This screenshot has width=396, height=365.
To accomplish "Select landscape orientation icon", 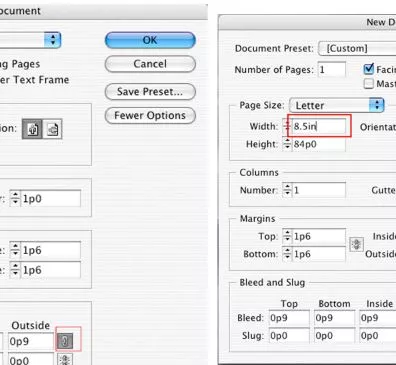I will 52,129.
